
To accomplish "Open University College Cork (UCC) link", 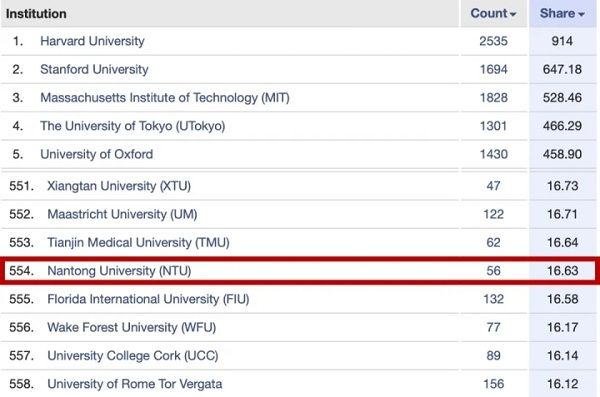I will [133, 356].
